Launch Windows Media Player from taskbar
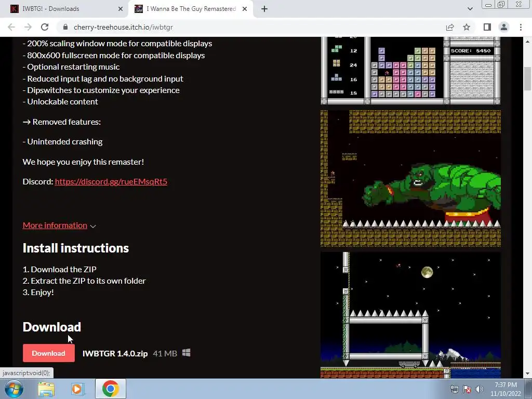532x399 pixels. click(x=77, y=389)
